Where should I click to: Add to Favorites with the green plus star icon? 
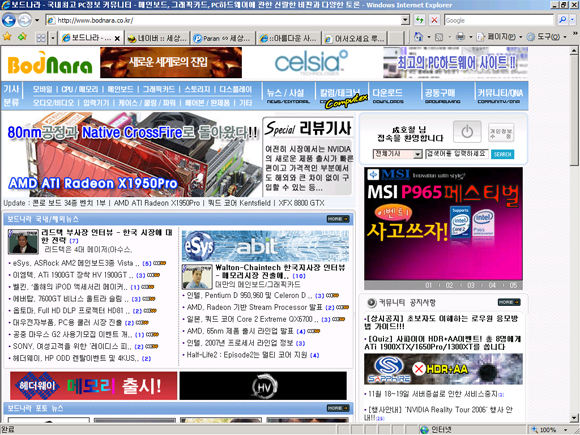point(22,37)
